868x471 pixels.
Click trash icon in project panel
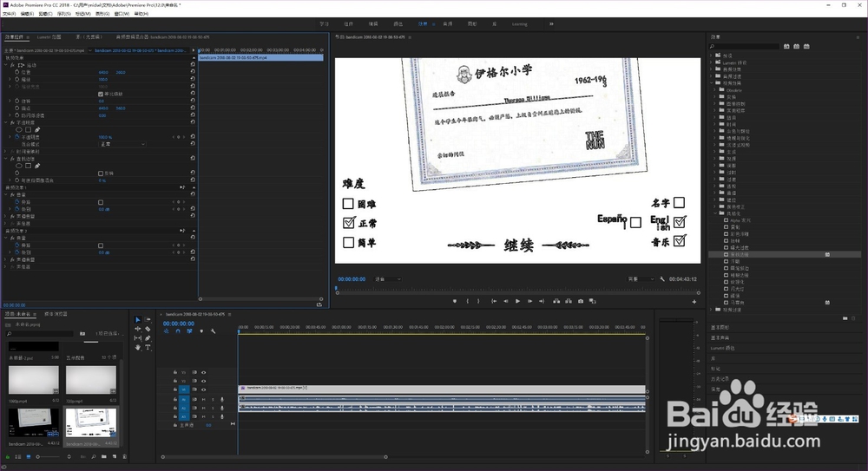[124, 456]
